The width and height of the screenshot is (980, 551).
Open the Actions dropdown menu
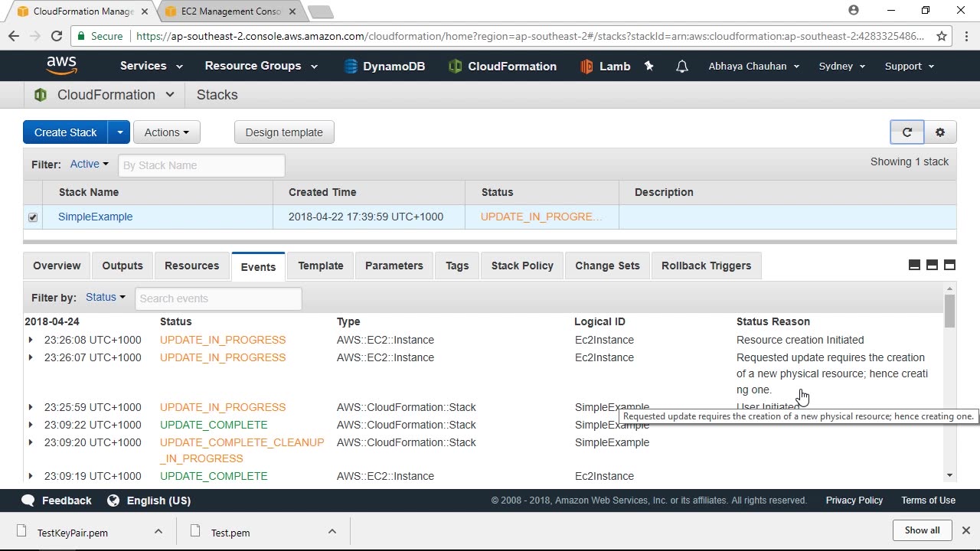(x=166, y=132)
